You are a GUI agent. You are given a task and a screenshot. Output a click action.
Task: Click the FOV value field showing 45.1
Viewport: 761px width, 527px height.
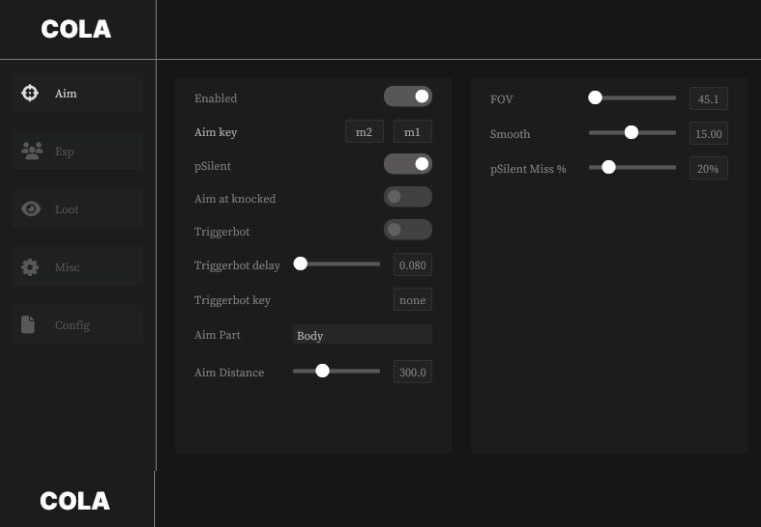pyautogui.click(x=709, y=98)
